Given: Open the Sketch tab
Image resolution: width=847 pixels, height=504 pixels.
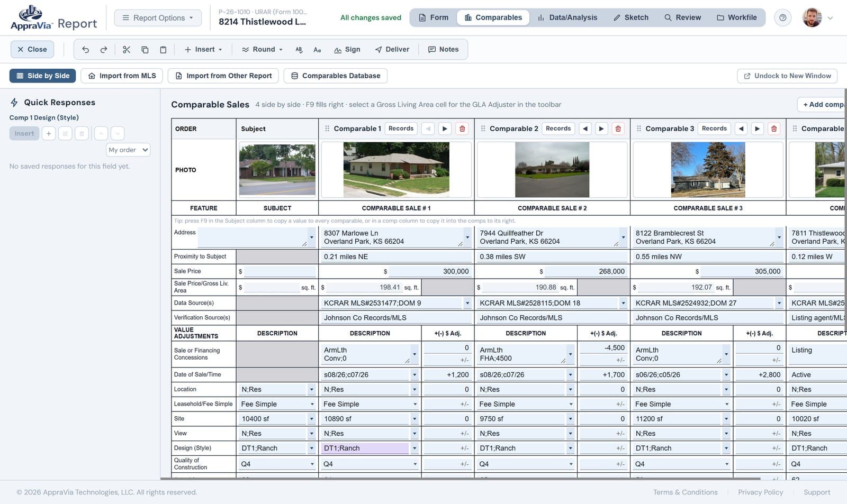Looking at the screenshot, I should [x=631, y=17].
